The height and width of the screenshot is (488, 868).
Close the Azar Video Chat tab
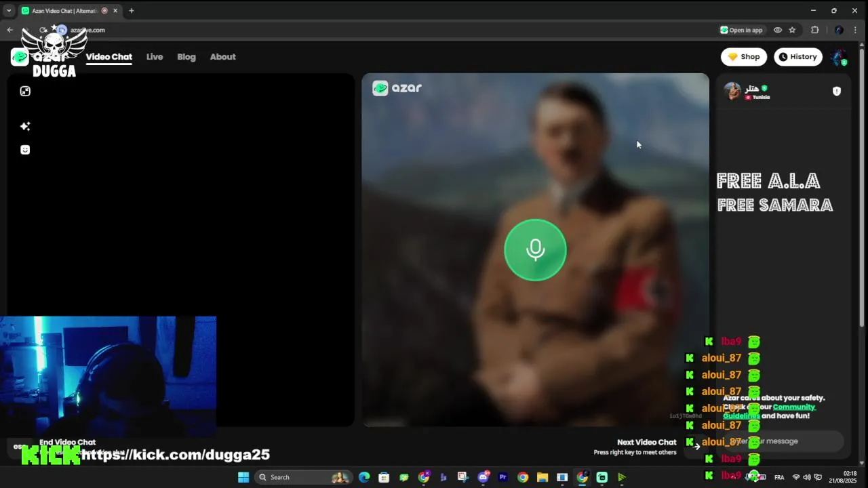pos(115,11)
